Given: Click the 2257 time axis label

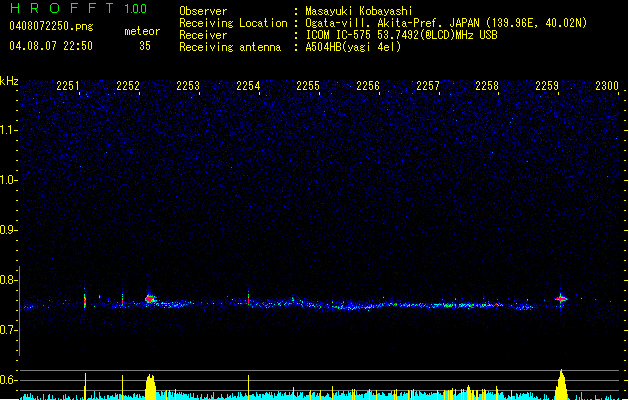Looking at the screenshot, I should (x=428, y=86).
